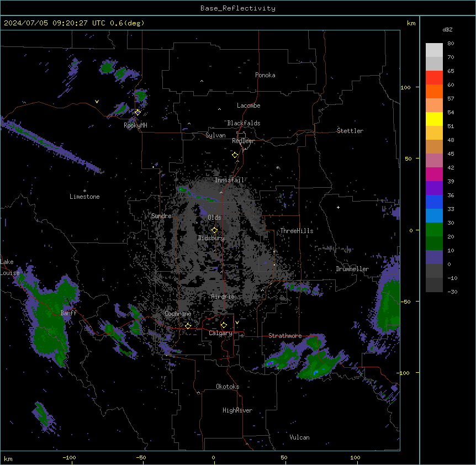Screen dimensions: 476x465
Task: Select the orange 60-57 dBZ legend swatch
Action: click(434, 91)
